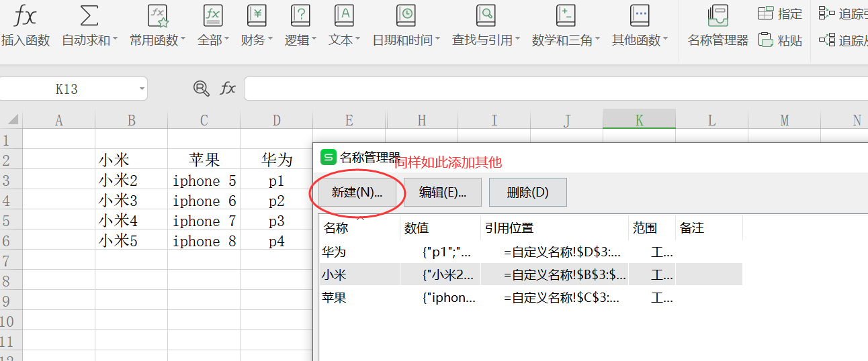Click cell containing iphone 6
Image resolution: width=868 pixels, height=361 pixels.
tap(204, 201)
